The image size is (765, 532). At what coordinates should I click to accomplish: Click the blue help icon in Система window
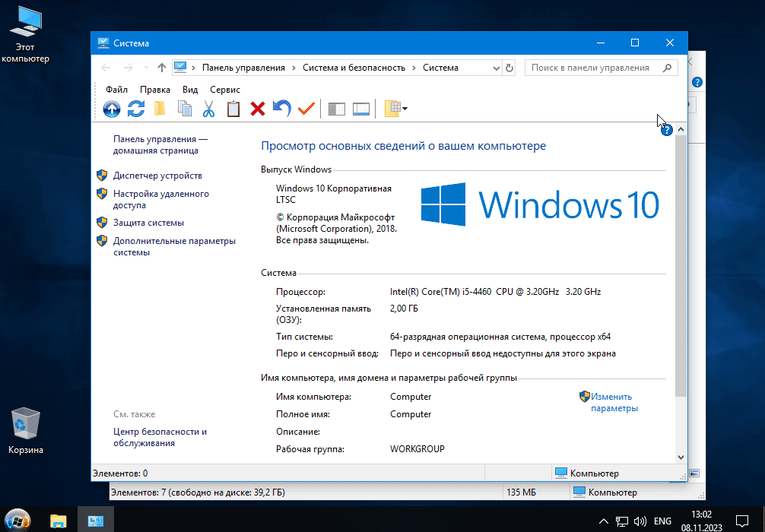tap(666, 130)
